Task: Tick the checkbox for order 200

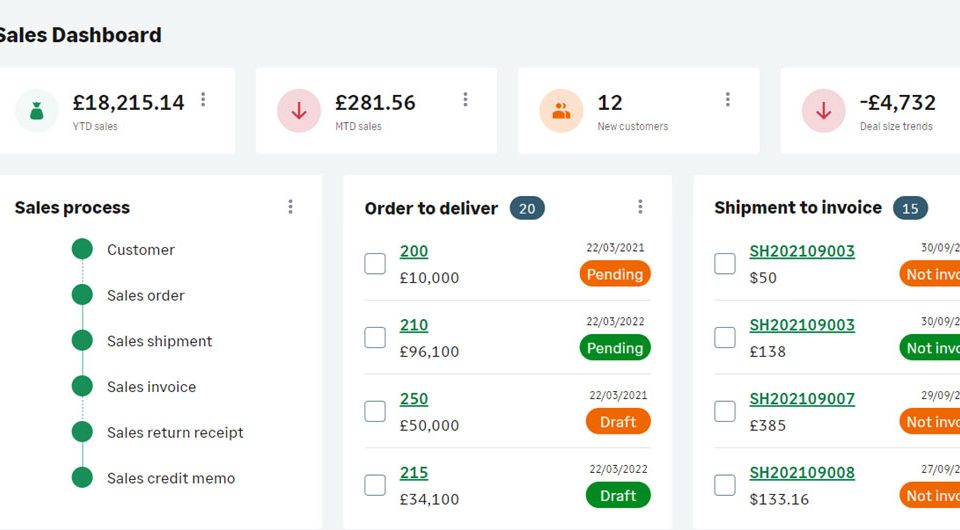Action: 375,264
